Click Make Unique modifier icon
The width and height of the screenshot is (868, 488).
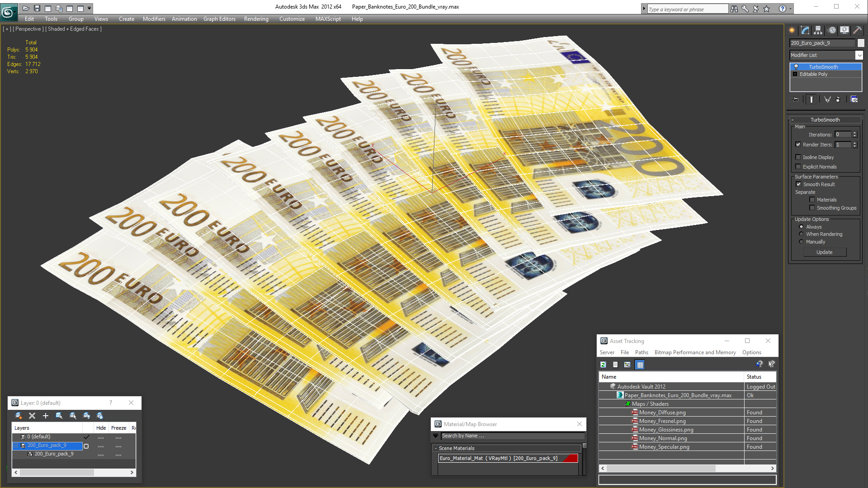pos(827,99)
